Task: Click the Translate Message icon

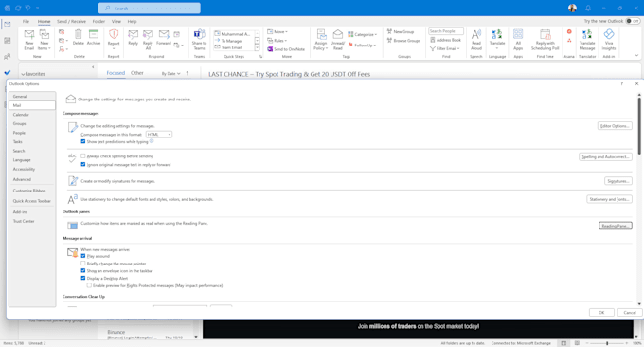Action: tap(587, 34)
